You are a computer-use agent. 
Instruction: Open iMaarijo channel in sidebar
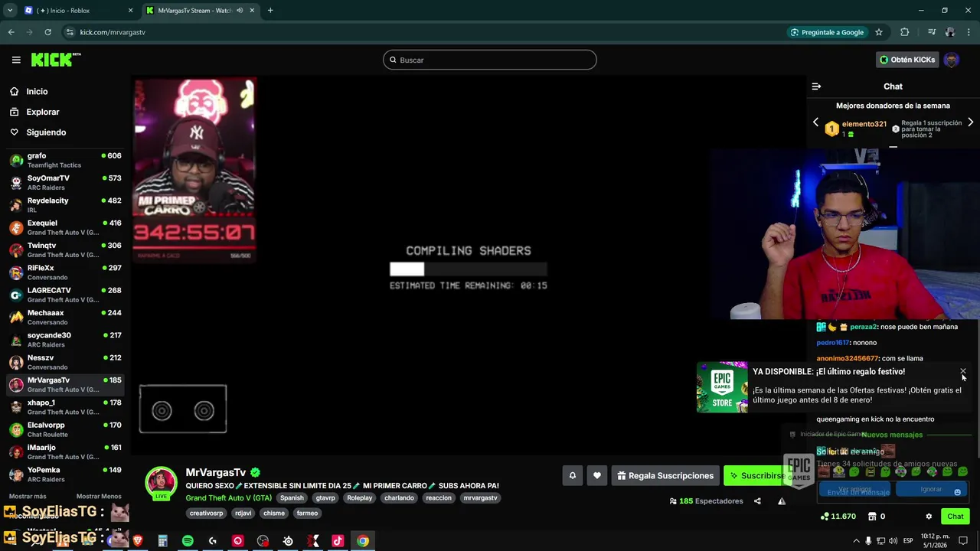pyautogui.click(x=65, y=452)
